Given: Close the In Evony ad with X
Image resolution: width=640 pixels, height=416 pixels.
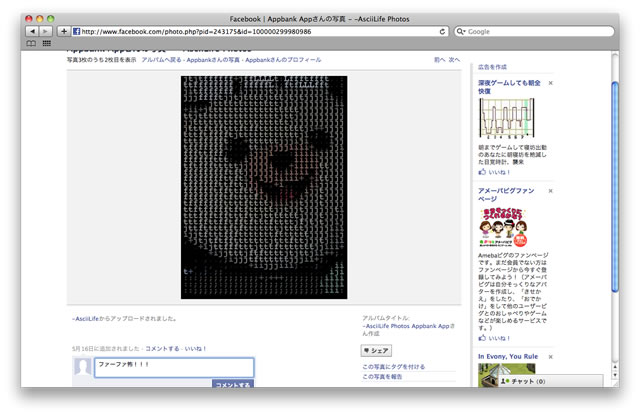Looking at the screenshot, I should pos(551,357).
